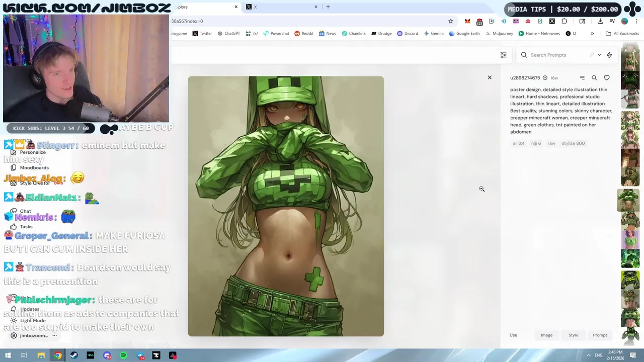Open the filter sliders options icon
The image size is (644, 362).
(503, 55)
